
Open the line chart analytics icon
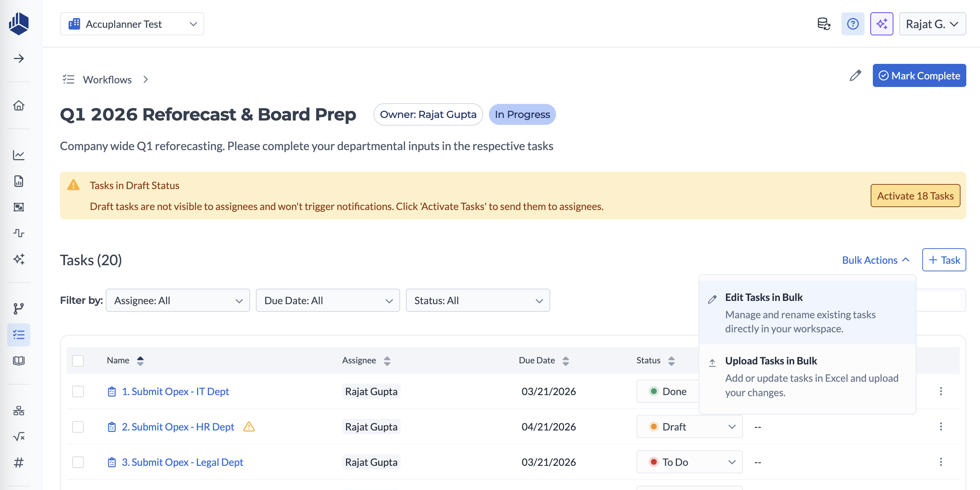[x=19, y=155]
